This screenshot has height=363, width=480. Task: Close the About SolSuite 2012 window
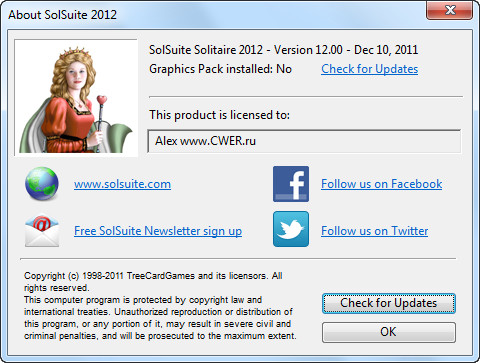450,10
